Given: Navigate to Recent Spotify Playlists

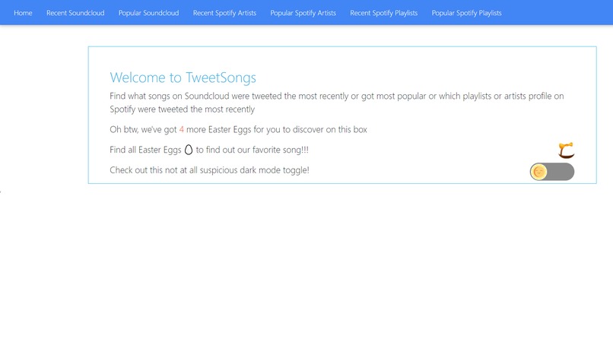Looking at the screenshot, I should click(x=383, y=13).
